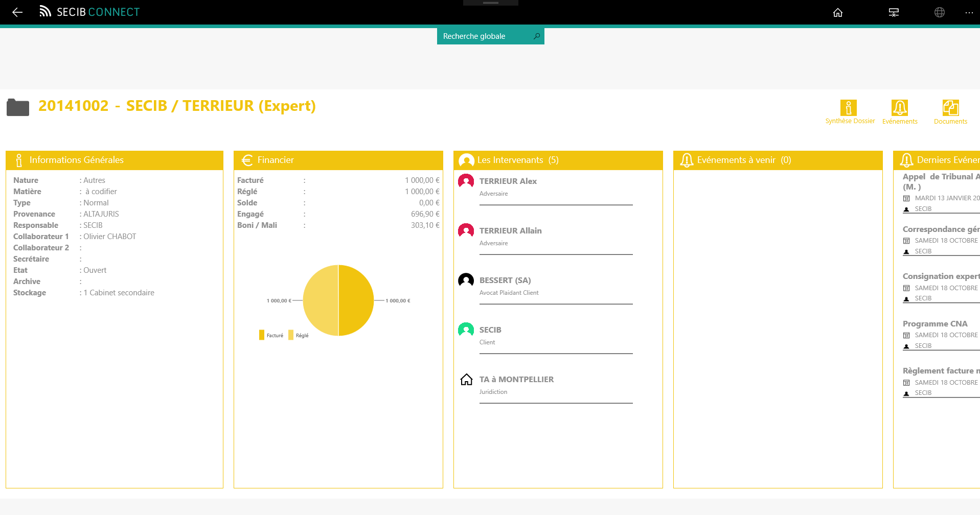Click the light yellow half of pie chart
Image resolution: width=980 pixels, height=515 pixels.
(321, 300)
